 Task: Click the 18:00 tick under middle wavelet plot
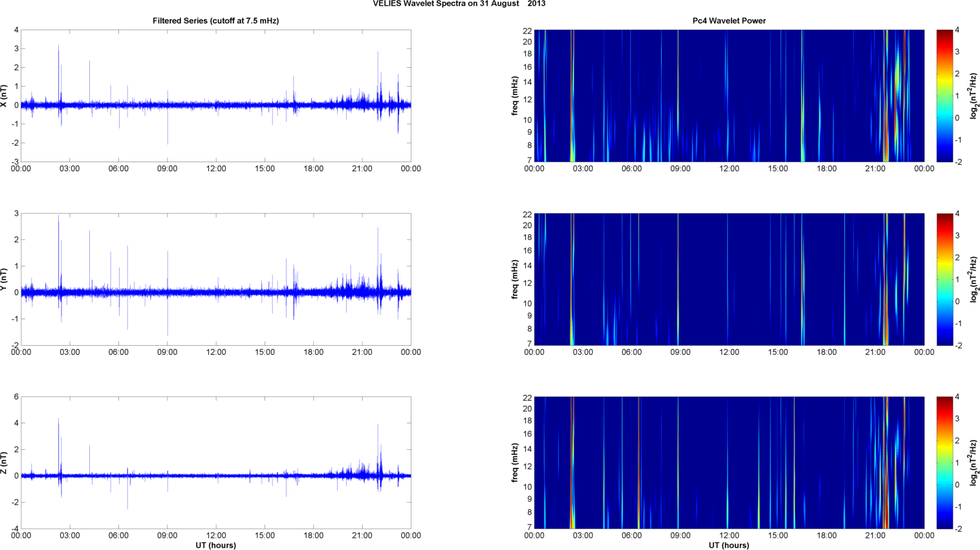click(x=827, y=352)
